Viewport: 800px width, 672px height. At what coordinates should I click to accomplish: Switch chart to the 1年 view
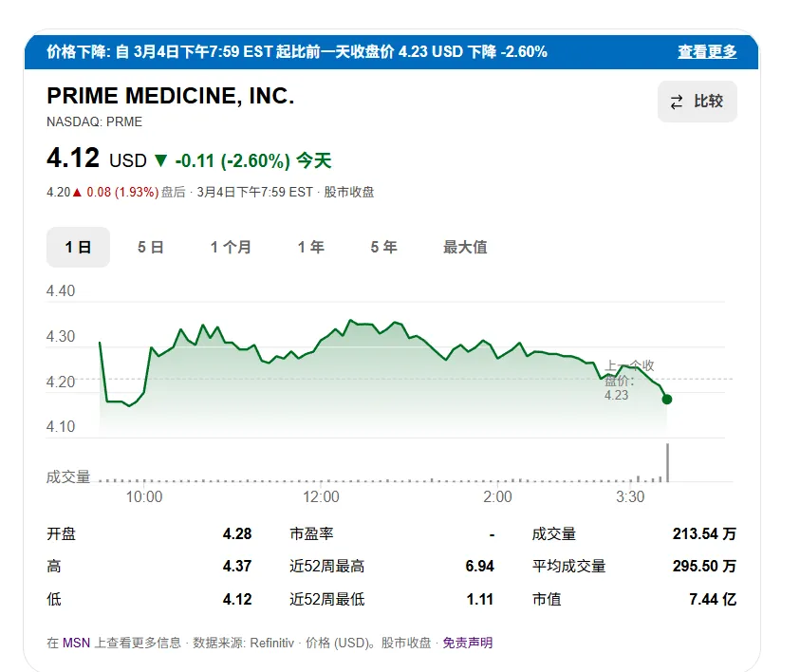[310, 248]
